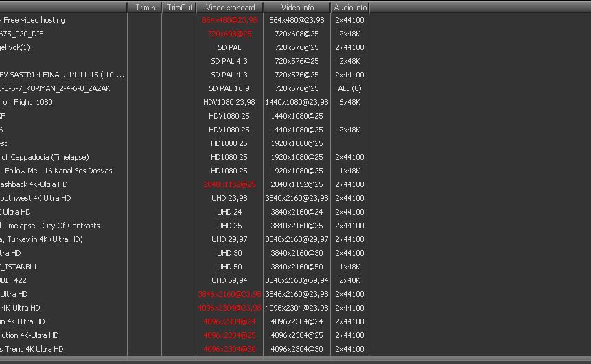
Task: Click the TrimOut column header
Action: [x=179, y=8]
